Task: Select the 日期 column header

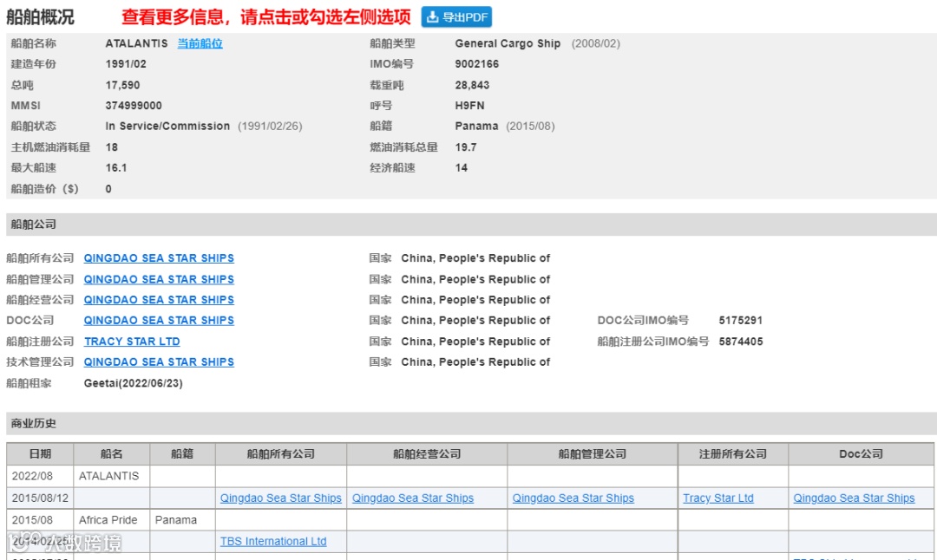Action: click(40, 453)
